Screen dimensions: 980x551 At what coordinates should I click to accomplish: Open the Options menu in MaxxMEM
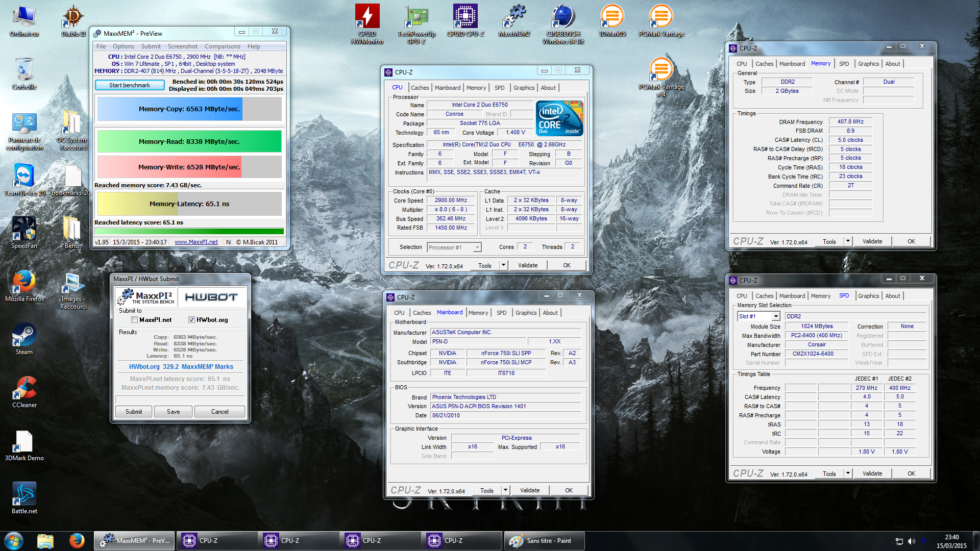pyautogui.click(x=124, y=46)
